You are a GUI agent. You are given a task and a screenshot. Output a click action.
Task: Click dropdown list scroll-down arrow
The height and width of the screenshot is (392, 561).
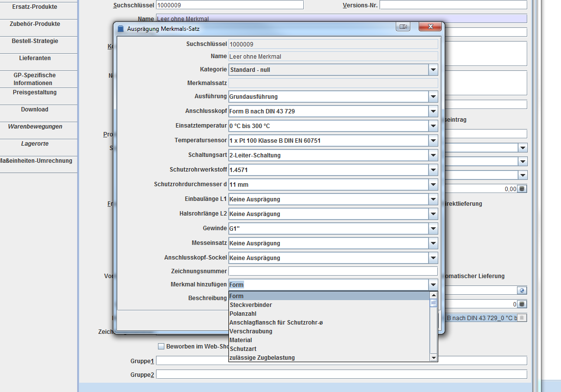point(433,358)
